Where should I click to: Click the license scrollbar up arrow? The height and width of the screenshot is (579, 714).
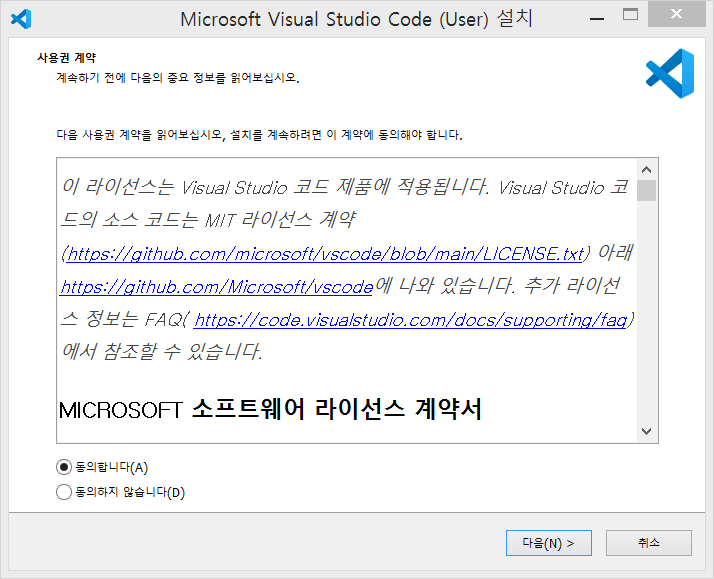(x=646, y=169)
